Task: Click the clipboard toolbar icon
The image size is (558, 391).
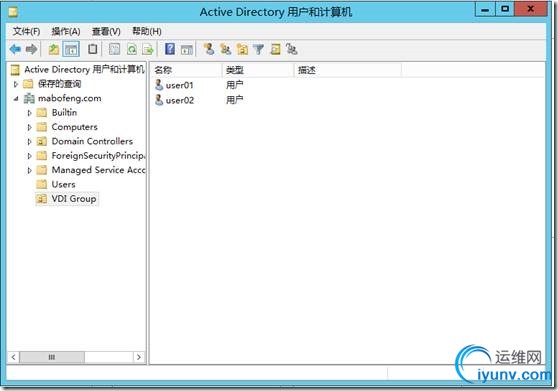Action: 93,49
